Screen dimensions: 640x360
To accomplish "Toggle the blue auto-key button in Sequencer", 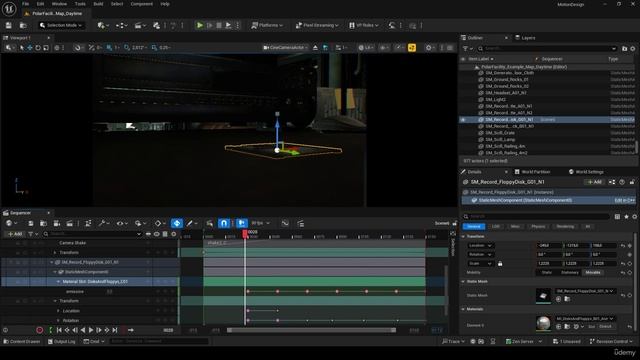I will [x=177, y=223].
